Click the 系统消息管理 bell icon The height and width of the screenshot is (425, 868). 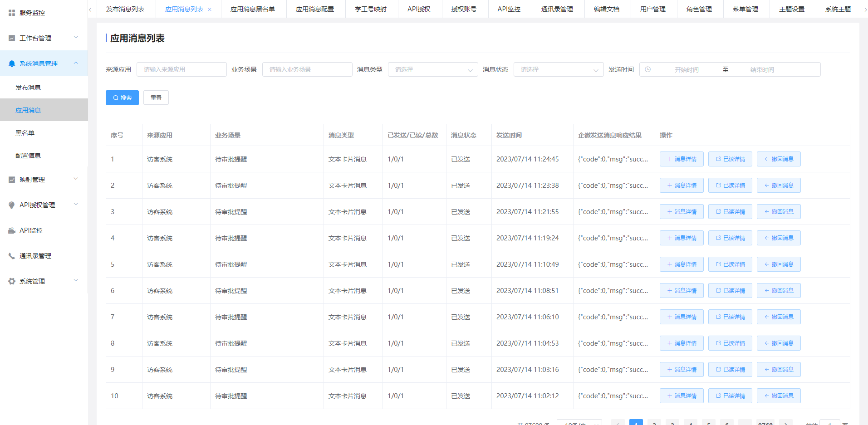tap(12, 64)
